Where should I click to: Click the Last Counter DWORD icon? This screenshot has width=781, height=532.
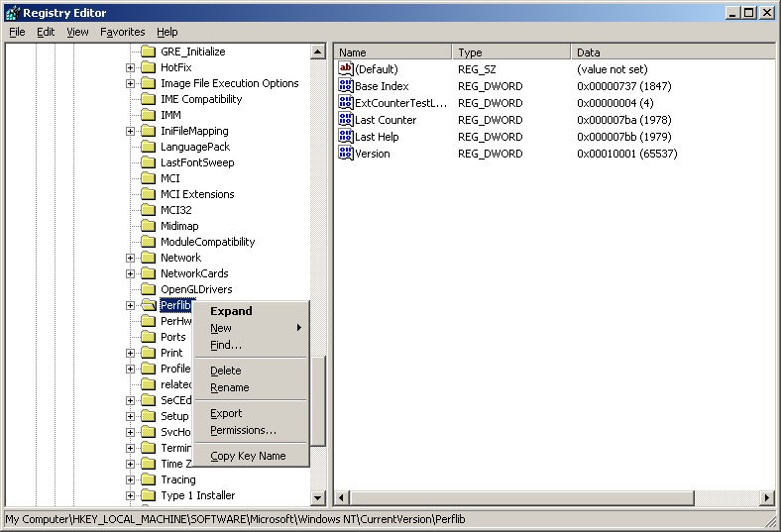coord(346,120)
